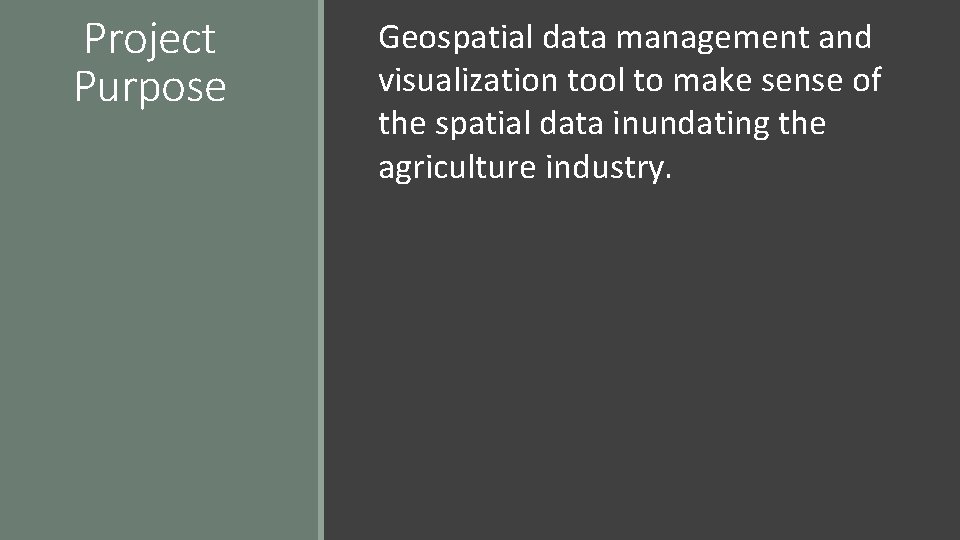Select the word "Project" in the title
This screenshot has width=960, height=540.
pos(150,40)
